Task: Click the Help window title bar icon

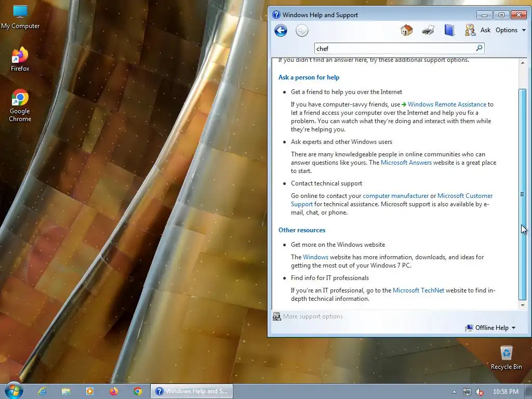Action: pyautogui.click(x=276, y=15)
